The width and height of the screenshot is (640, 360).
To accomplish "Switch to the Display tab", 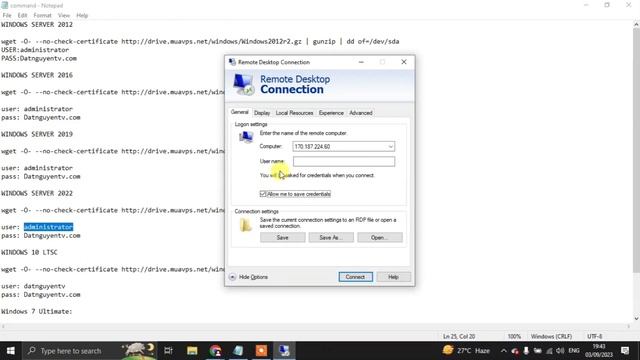I will click(262, 113).
